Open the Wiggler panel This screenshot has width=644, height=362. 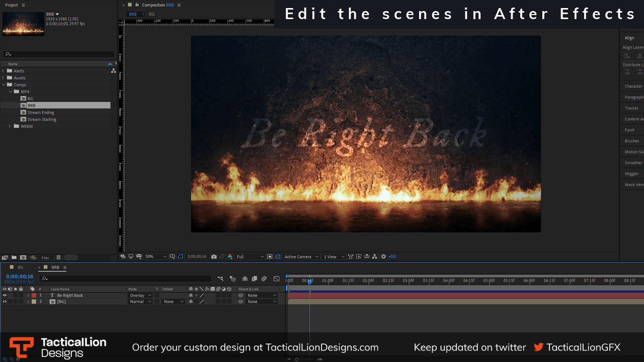pos(631,174)
